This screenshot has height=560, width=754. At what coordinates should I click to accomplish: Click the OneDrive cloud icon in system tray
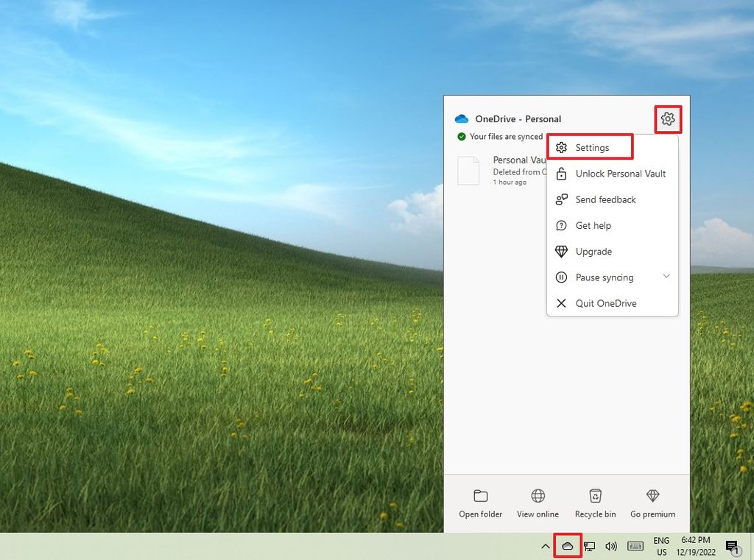(x=567, y=546)
